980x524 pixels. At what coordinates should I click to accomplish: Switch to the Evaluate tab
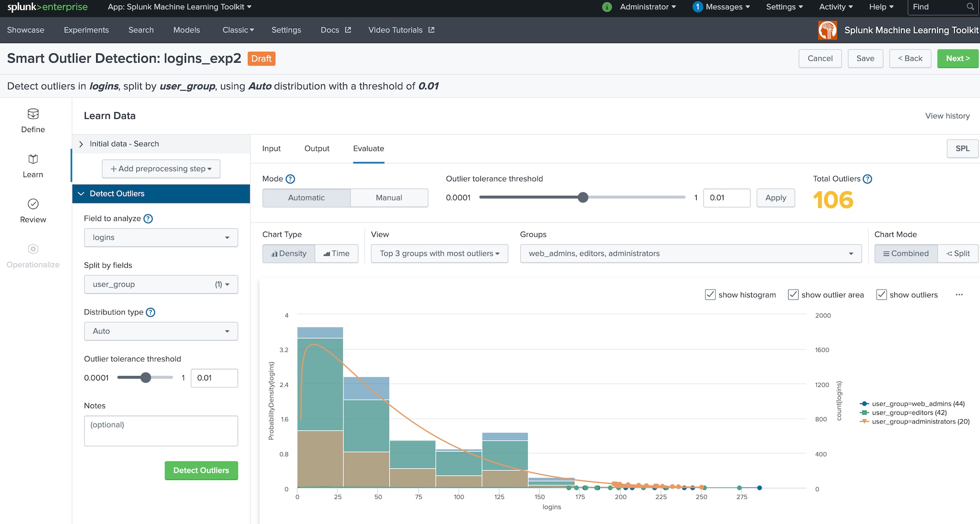pos(368,148)
